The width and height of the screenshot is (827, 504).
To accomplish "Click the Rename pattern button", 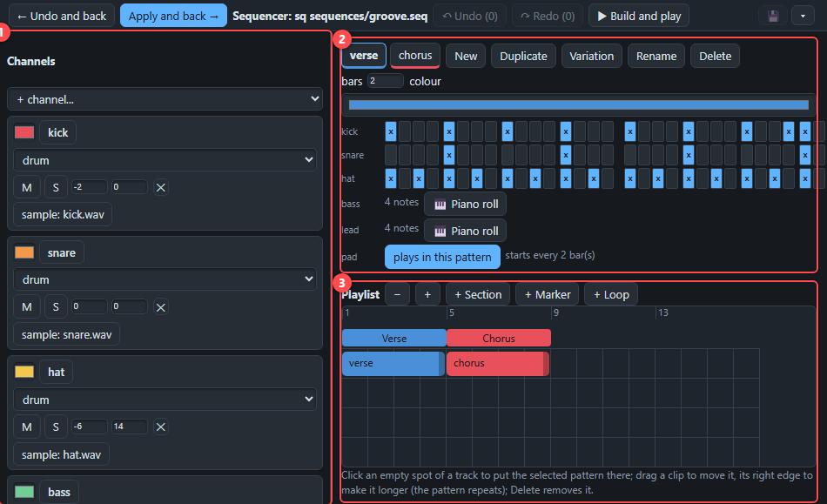I will click(656, 56).
